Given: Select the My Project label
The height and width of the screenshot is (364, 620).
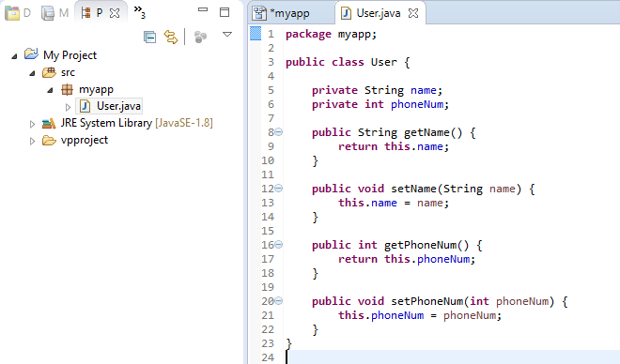Looking at the screenshot, I should click(x=70, y=55).
